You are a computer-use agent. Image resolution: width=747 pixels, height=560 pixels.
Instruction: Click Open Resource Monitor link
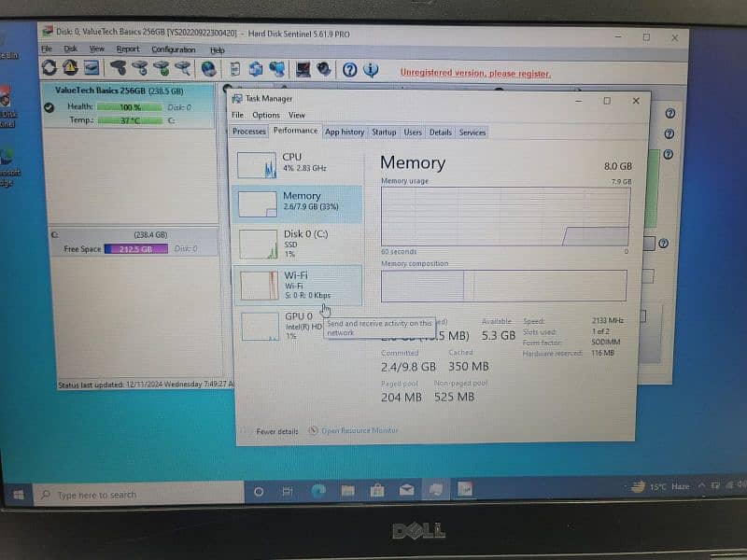pyautogui.click(x=359, y=430)
